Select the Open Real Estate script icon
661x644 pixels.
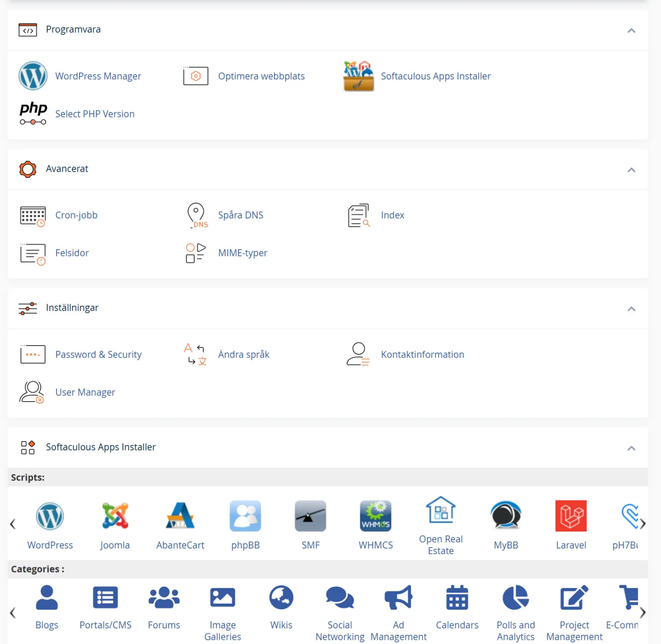[441, 510]
